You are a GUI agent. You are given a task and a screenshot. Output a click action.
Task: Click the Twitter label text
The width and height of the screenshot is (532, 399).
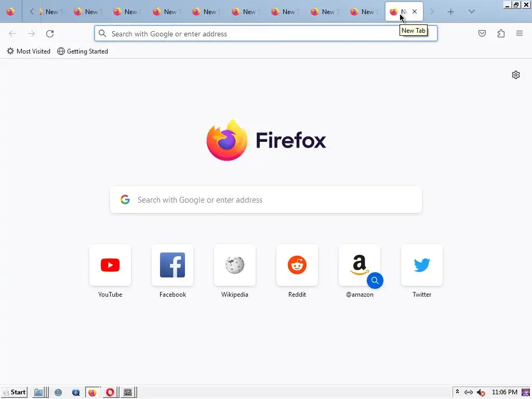422,295
